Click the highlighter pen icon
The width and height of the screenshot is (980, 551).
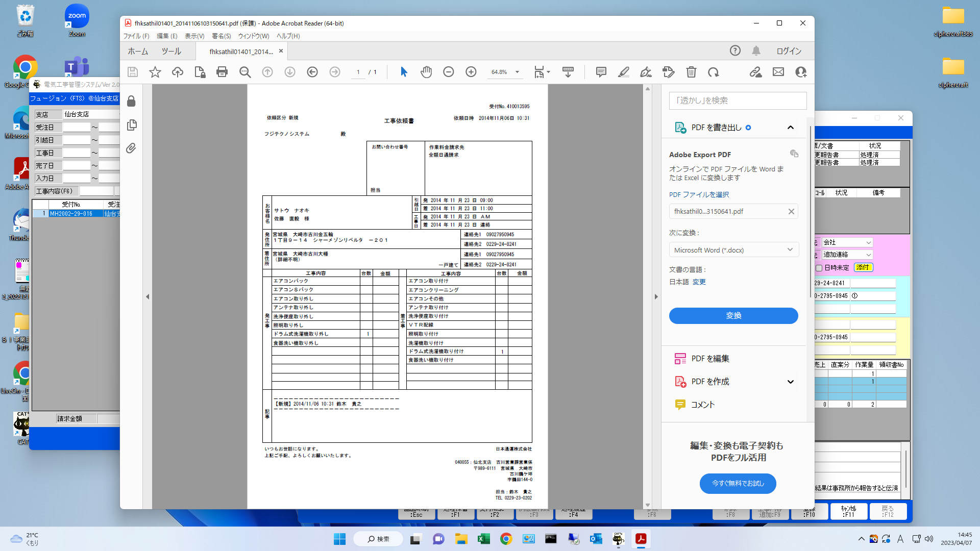click(623, 72)
